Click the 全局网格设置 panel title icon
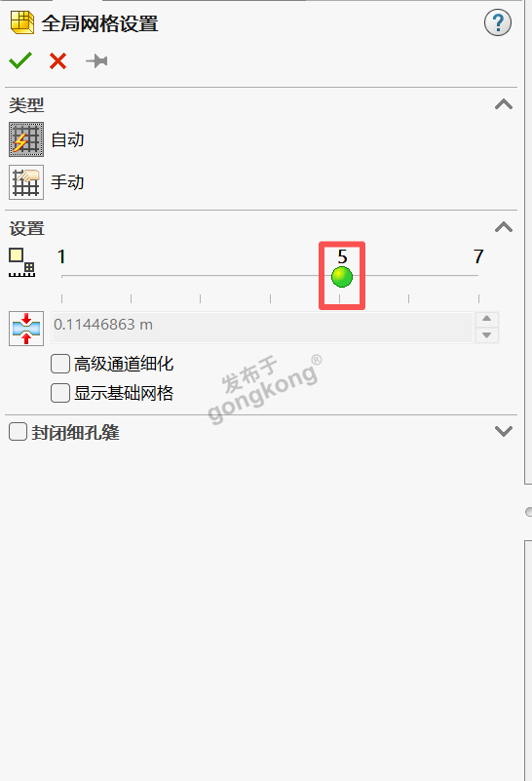The height and width of the screenshot is (781, 532). point(21,22)
